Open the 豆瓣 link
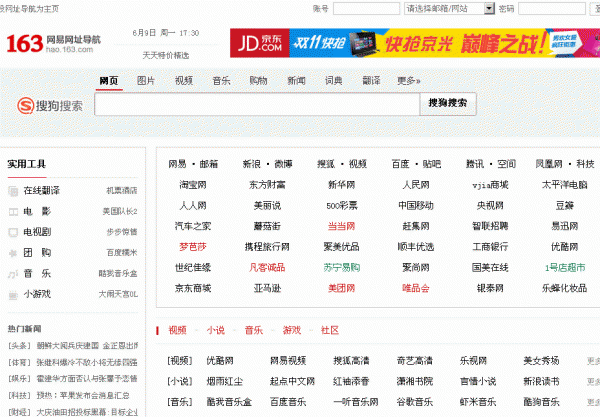This screenshot has width=600, height=417. (565, 206)
